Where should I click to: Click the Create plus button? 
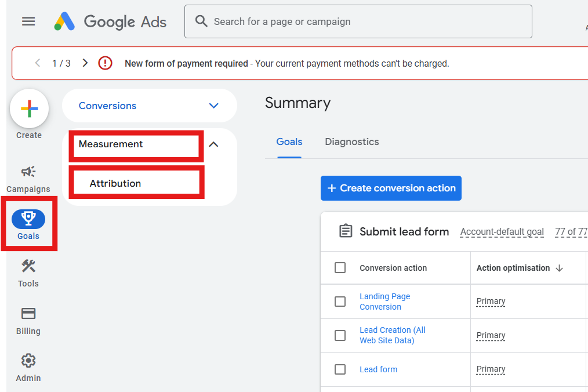pos(29,108)
